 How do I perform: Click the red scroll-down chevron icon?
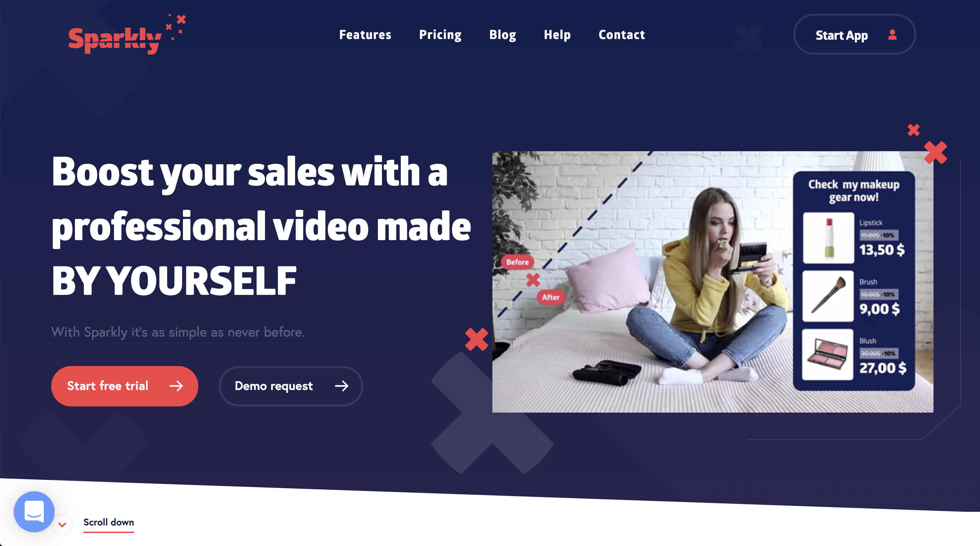coord(62,525)
